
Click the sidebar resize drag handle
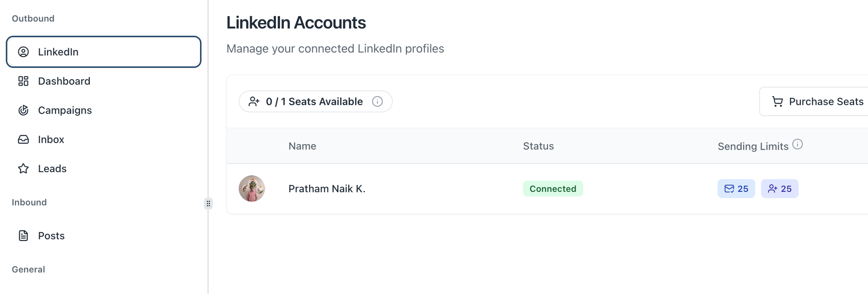(x=208, y=203)
